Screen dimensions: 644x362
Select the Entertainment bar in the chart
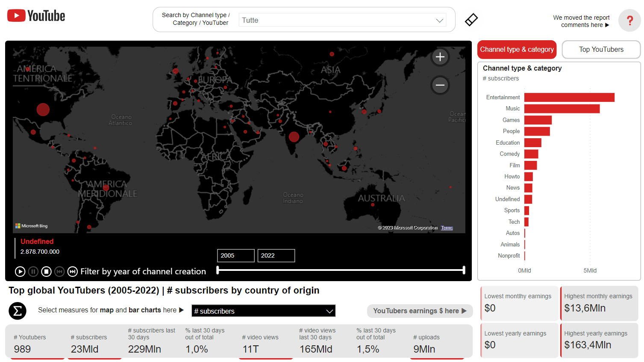569,98
